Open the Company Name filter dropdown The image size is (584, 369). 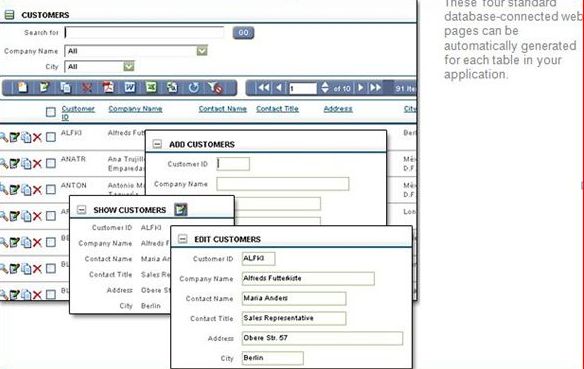pos(202,51)
